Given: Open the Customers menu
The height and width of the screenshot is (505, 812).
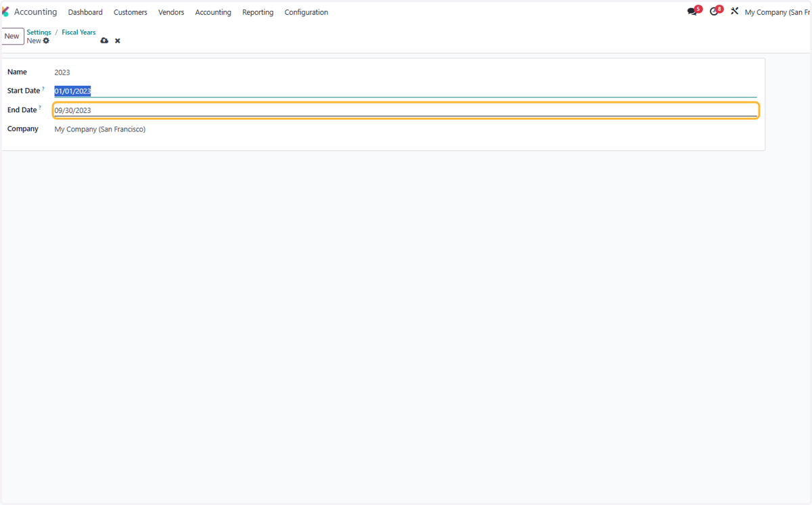Looking at the screenshot, I should click(131, 12).
